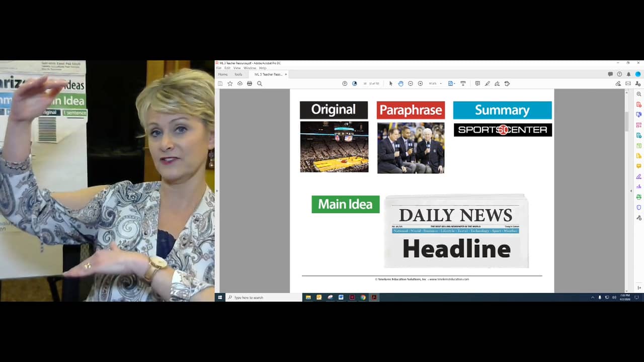The height and width of the screenshot is (362, 644).
Task: Send file by email envelope icon
Action: 628,83
